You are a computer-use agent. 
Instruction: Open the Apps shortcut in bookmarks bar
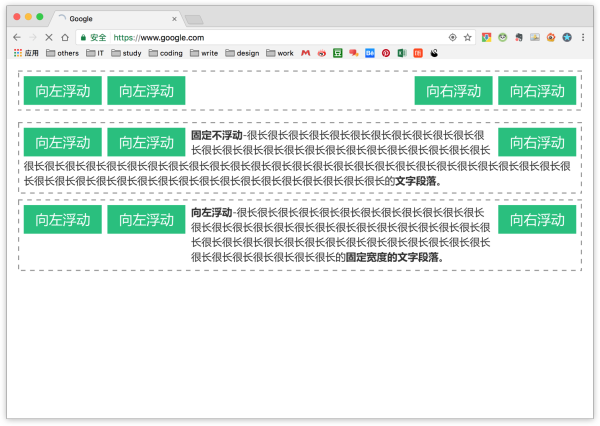pos(25,53)
